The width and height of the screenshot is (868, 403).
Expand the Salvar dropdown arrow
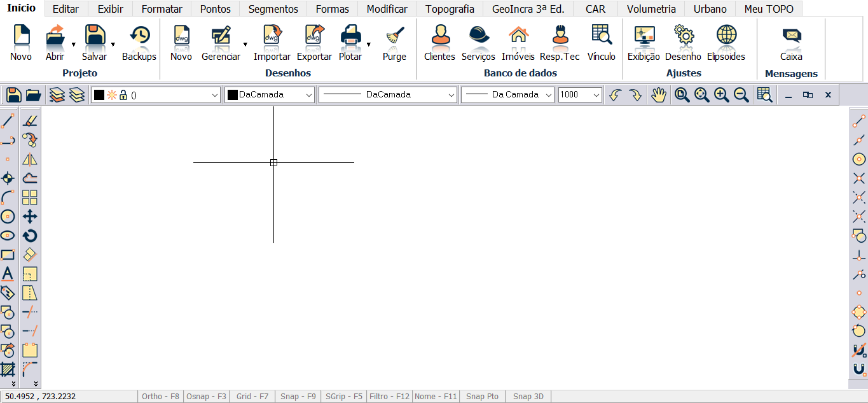point(113,44)
